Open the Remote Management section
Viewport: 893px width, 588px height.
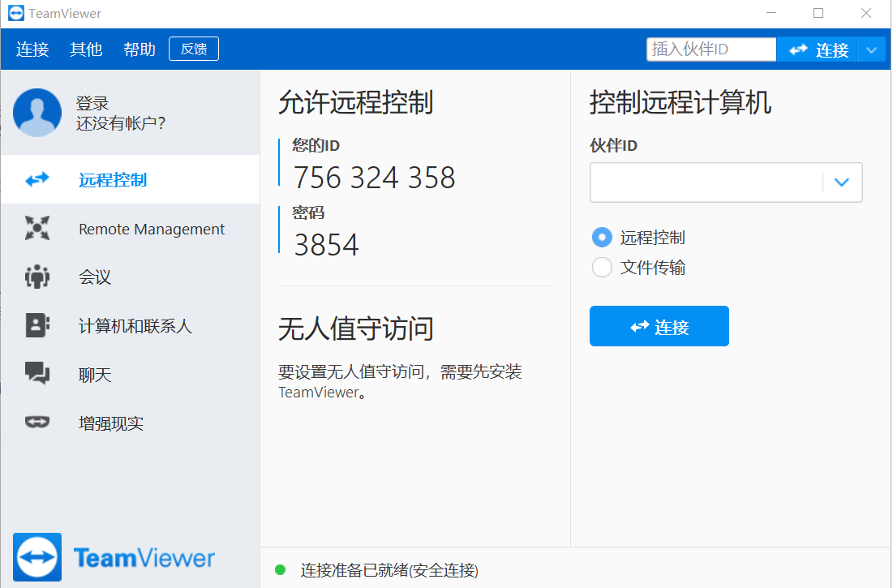tap(131, 228)
